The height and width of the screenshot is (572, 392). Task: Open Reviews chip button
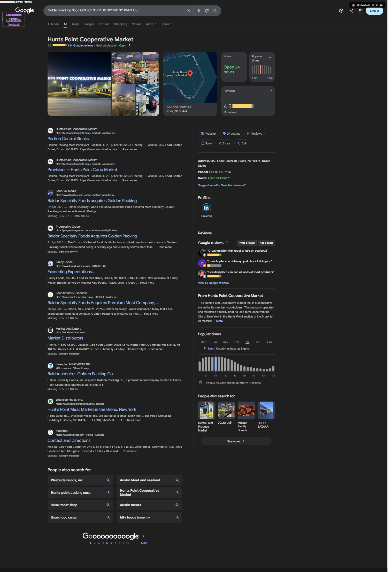click(x=254, y=134)
